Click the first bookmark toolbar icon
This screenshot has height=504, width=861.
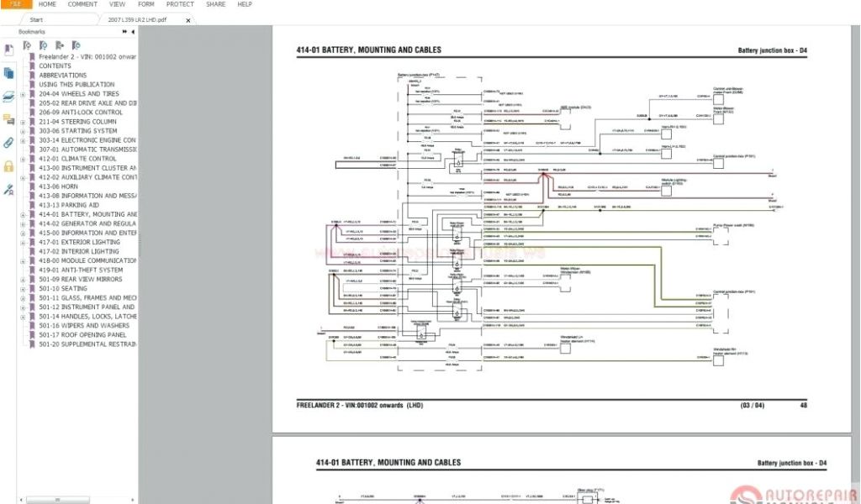[x=27, y=45]
